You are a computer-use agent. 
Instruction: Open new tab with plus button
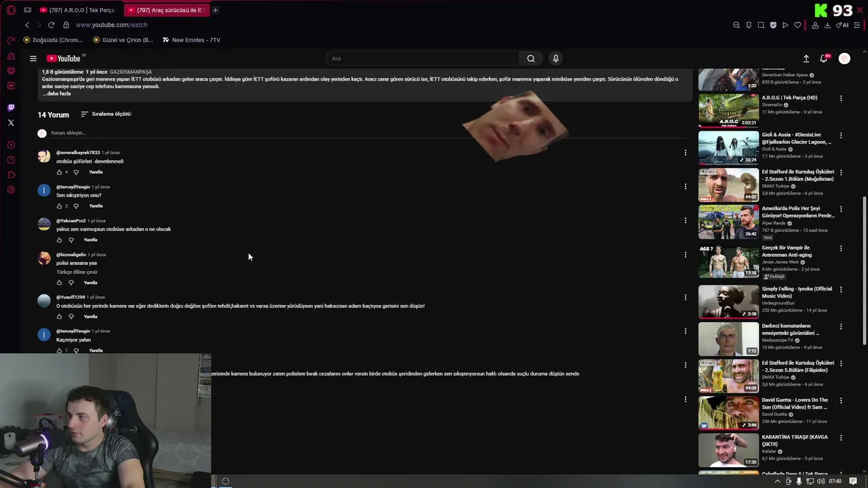[x=215, y=10]
